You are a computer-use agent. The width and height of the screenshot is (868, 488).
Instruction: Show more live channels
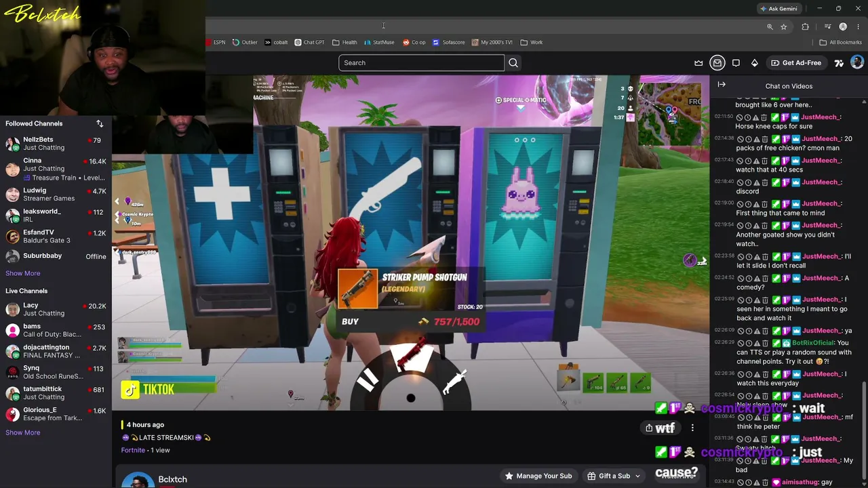click(23, 432)
